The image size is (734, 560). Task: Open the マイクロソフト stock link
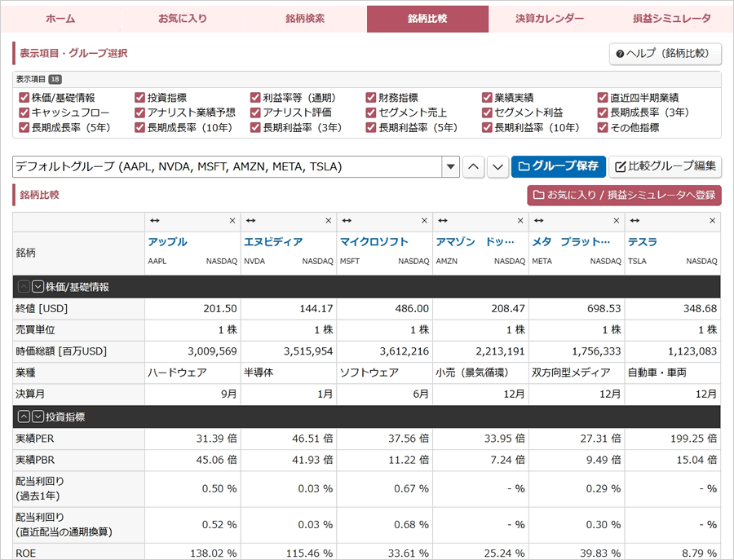pos(374,242)
